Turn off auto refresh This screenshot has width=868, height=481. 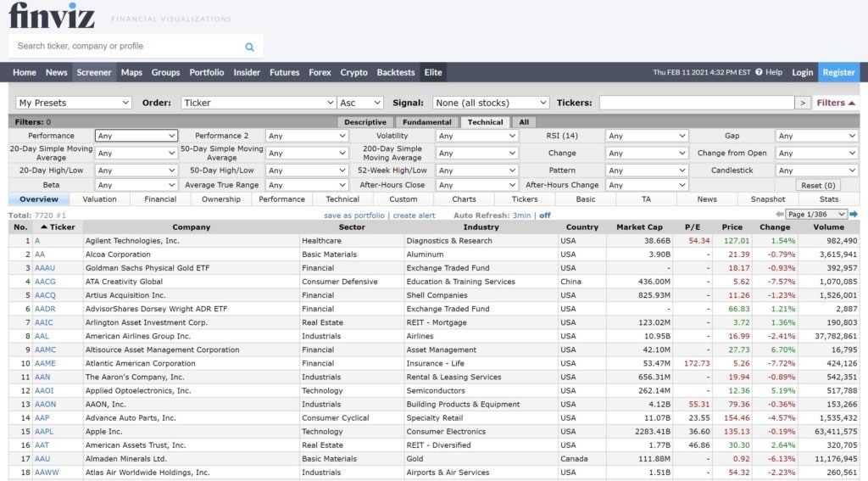pyautogui.click(x=545, y=215)
